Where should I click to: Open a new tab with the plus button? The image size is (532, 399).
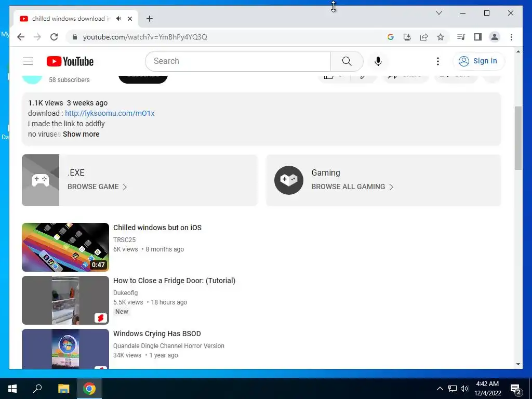click(x=150, y=19)
